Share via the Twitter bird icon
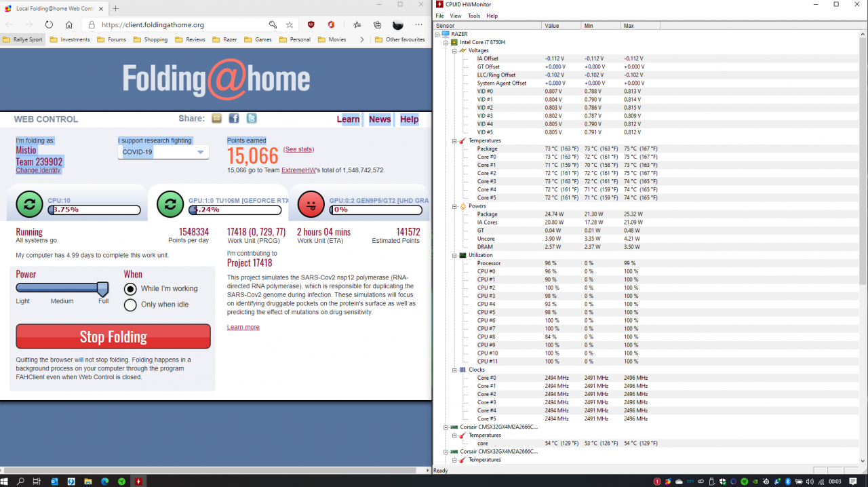 point(251,119)
